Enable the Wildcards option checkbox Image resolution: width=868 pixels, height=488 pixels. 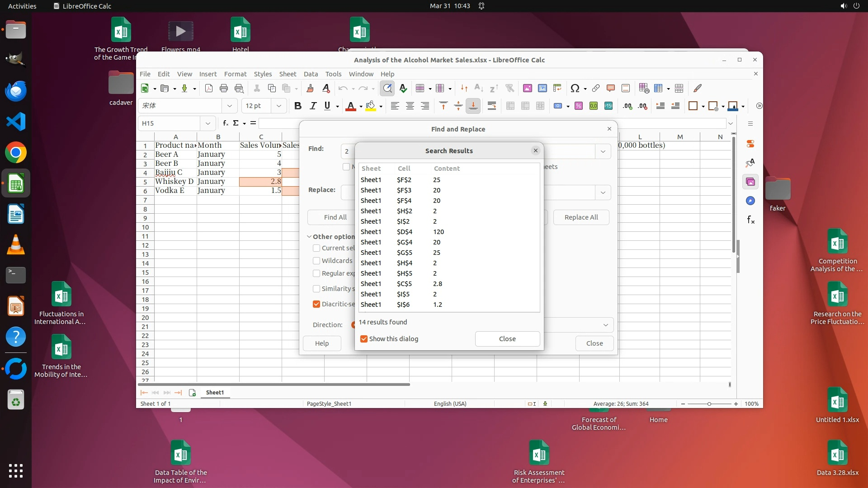point(316,261)
